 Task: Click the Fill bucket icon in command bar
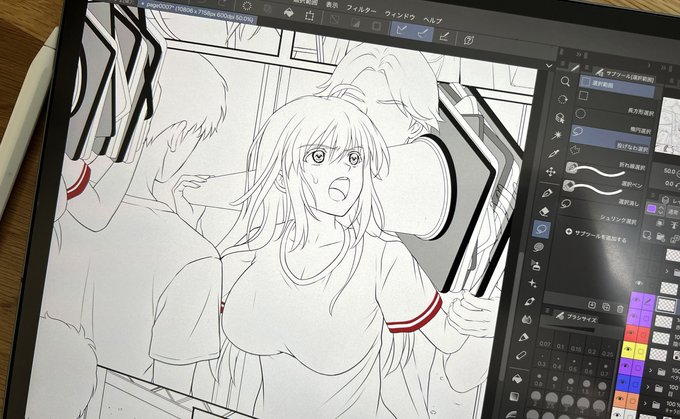288,13
